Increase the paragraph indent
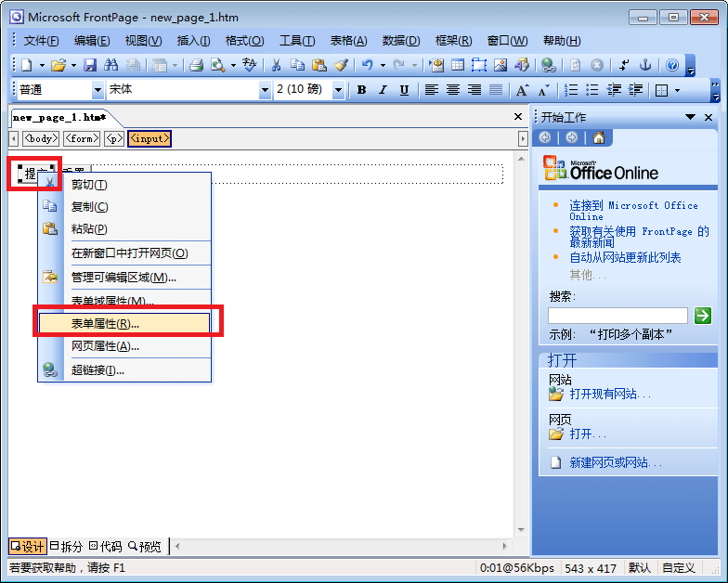The height and width of the screenshot is (583, 728). pos(635,90)
